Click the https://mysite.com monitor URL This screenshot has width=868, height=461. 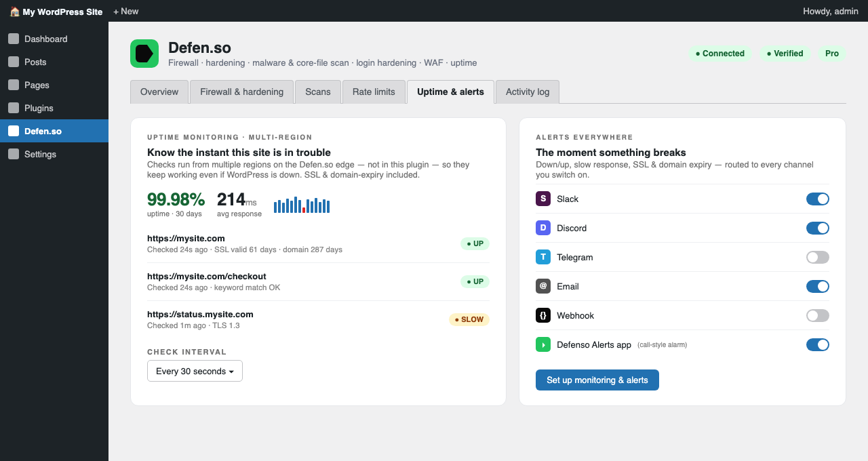[x=186, y=239]
